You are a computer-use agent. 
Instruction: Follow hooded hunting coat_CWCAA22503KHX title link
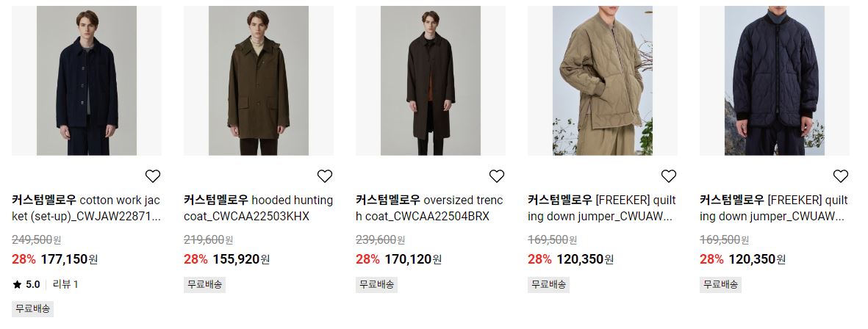point(259,208)
